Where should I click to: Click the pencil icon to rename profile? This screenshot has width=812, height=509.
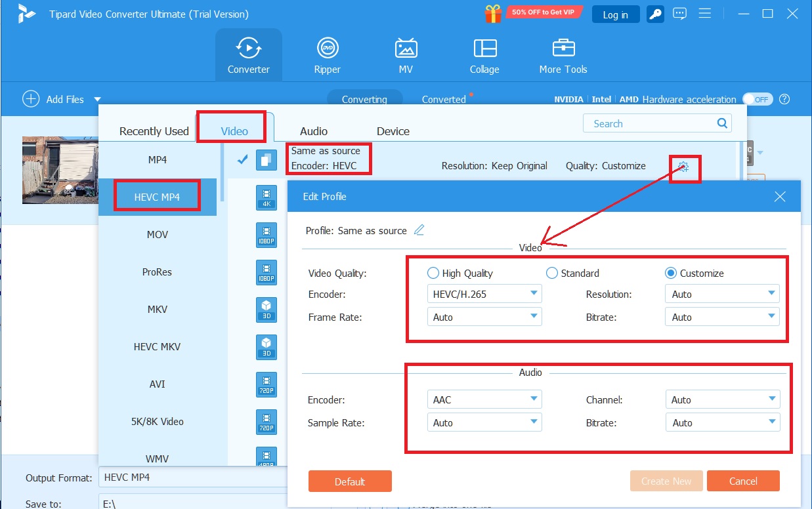coord(419,230)
